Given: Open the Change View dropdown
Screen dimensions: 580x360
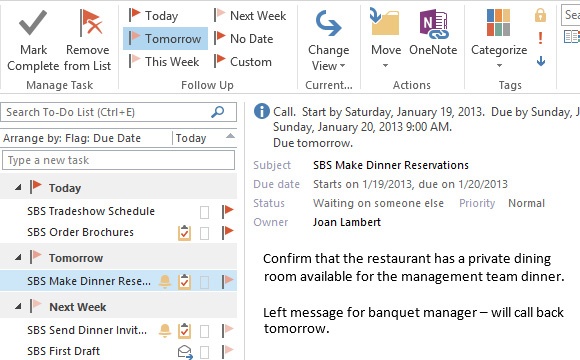Looking at the screenshot, I should pos(328,41).
